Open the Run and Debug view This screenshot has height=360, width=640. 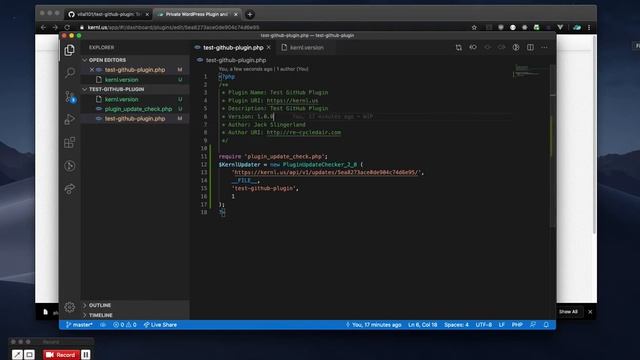[70, 120]
